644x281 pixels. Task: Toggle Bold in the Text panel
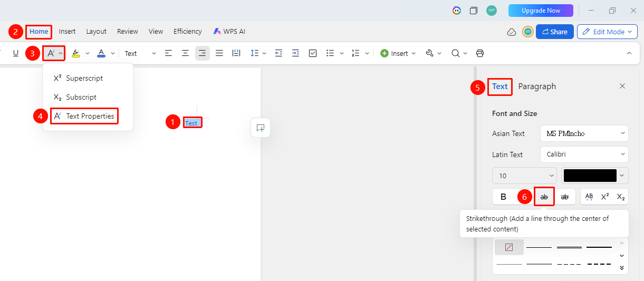tap(503, 197)
